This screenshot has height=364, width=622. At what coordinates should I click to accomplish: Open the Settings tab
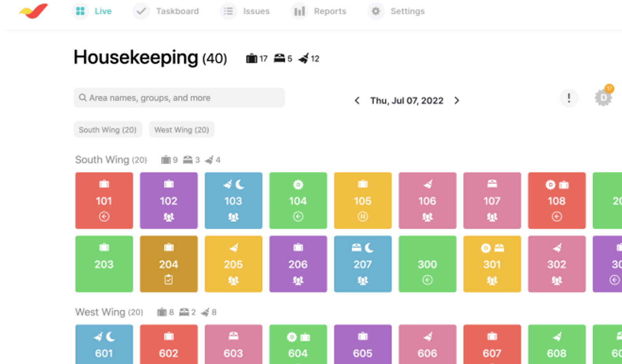coord(396,11)
